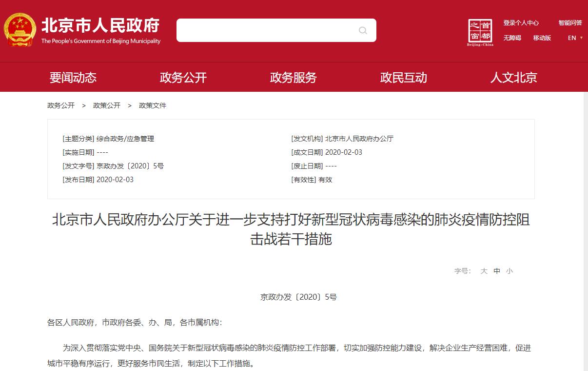Set font size to 小 (small)
The image size is (588, 371).
(x=510, y=271)
